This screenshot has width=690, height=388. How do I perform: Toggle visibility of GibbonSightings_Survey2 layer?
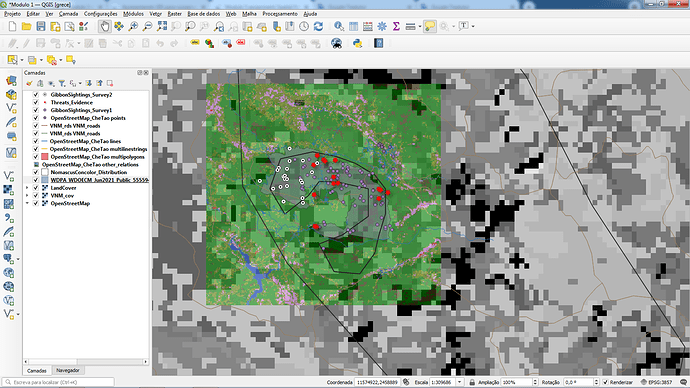36,95
